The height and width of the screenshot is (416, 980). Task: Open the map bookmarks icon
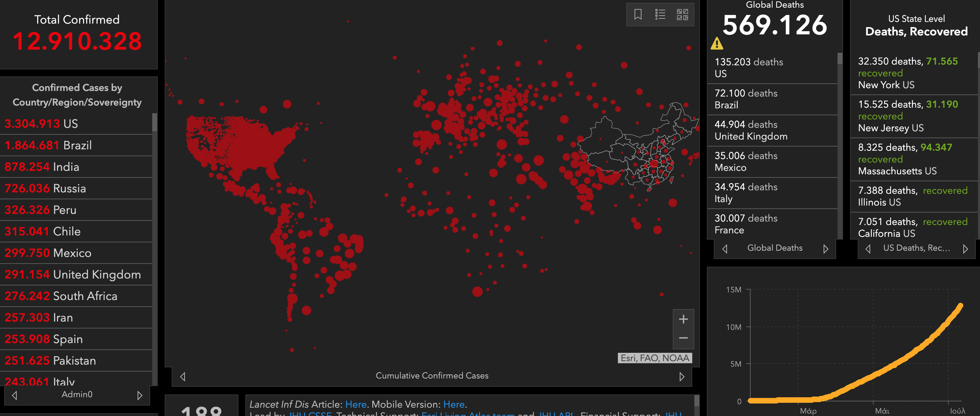[x=638, y=15]
